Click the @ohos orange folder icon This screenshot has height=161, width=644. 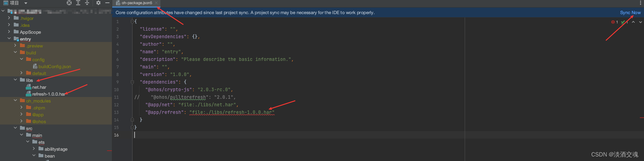[x=29, y=121]
